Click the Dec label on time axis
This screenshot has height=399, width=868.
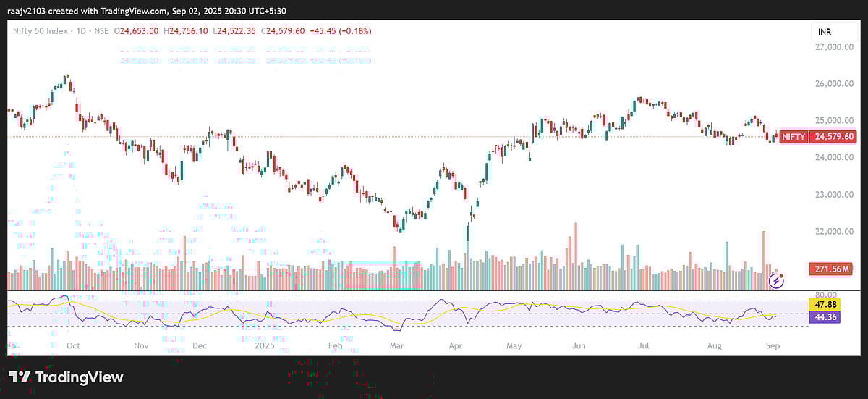click(200, 346)
